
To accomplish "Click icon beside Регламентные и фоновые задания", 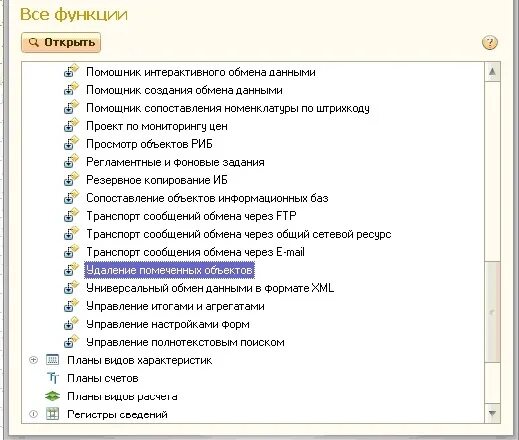I will 71,161.
